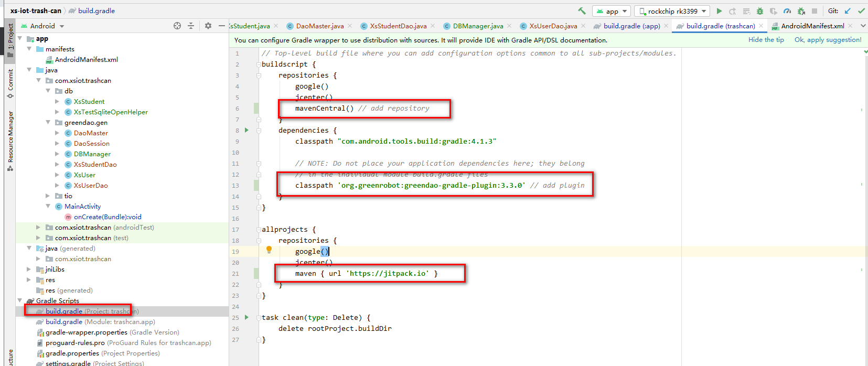
Task: Close the DaoMaster.java tab
Action: click(350, 26)
